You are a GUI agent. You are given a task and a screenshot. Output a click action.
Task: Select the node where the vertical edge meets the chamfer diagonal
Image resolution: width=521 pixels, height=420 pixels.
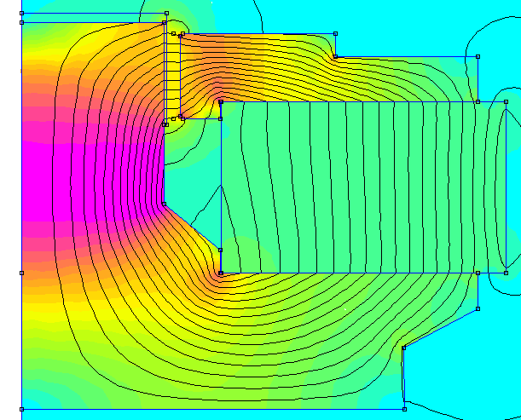pyautogui.click(x=164, y=204)
